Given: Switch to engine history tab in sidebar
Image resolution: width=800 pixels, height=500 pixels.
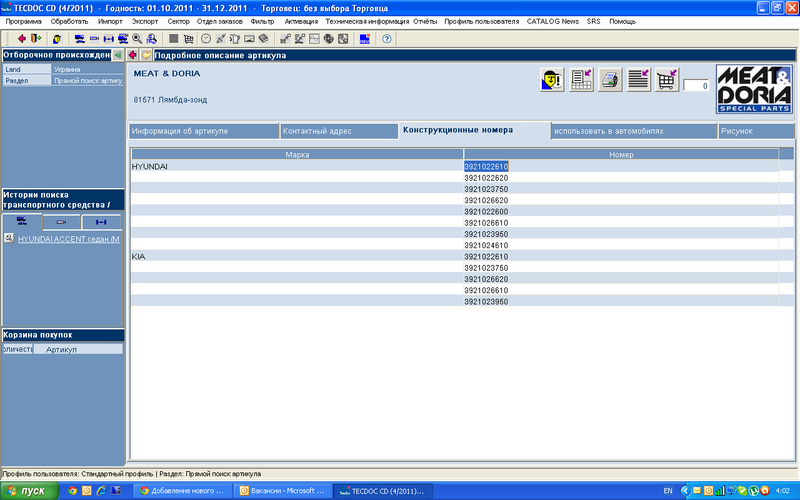Looking at the screenshot, I should pyautogui.click(x=61, y=222).
